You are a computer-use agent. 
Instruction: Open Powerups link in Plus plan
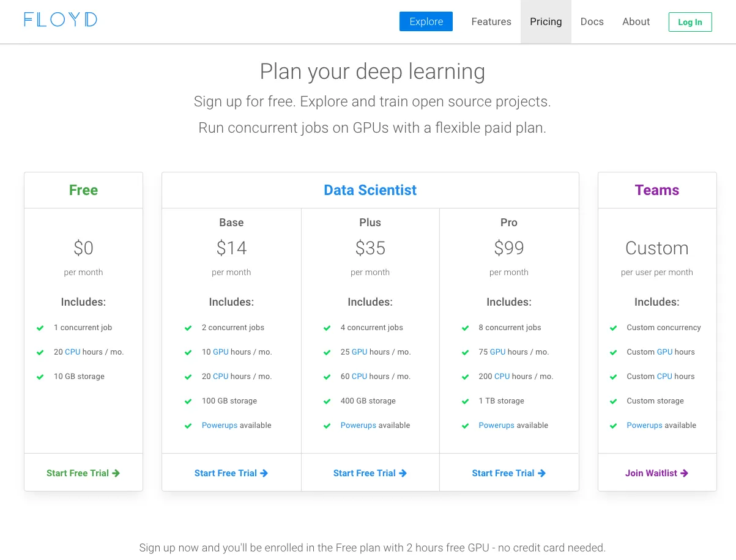[x=359, y=426]
